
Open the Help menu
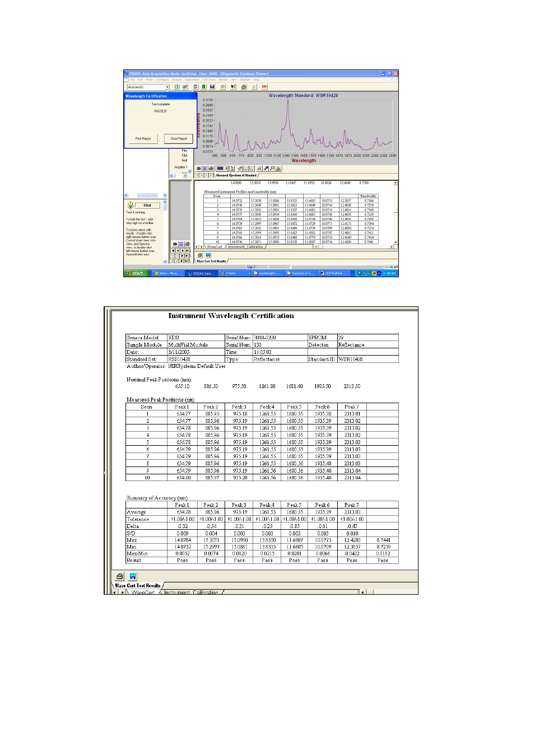click(x=257, y=80)
